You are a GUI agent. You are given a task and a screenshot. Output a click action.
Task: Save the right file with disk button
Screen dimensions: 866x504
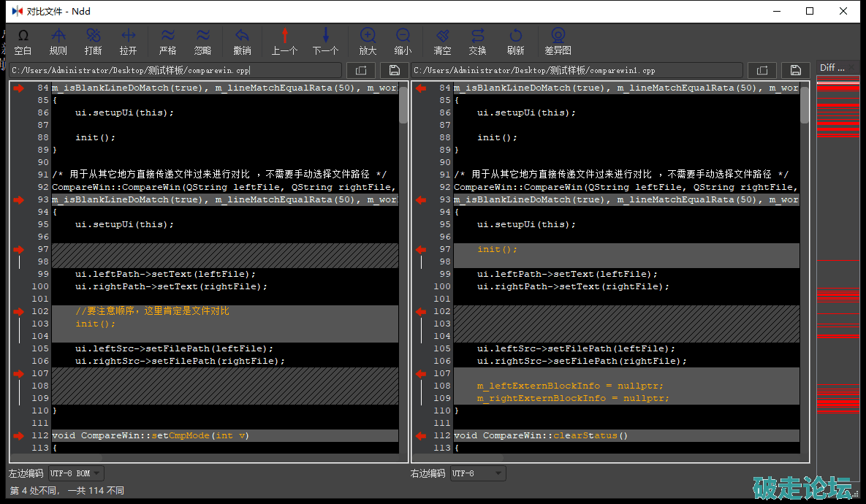coord(796,70)
